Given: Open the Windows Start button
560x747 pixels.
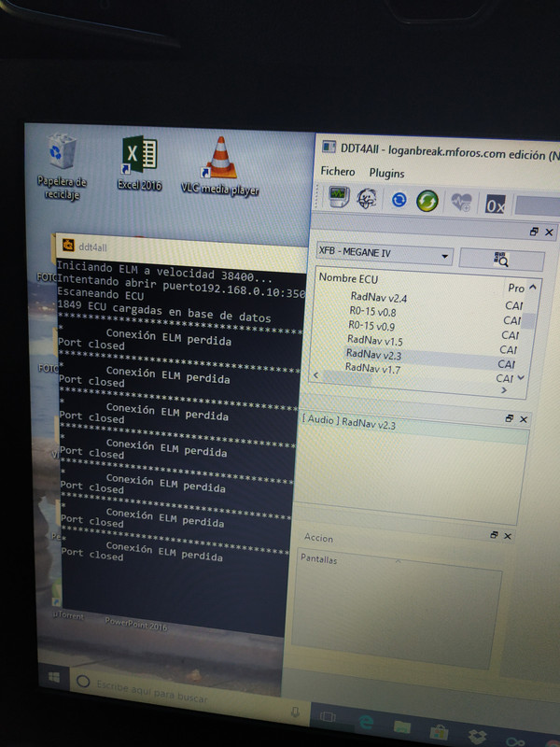Looking at the screenshot, I should (54, 678).
